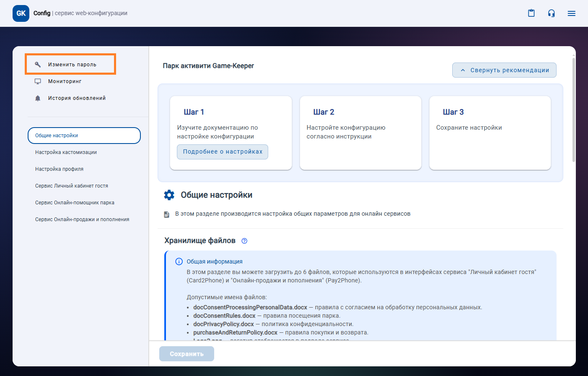Open Сервис Онлайн-продажи и пополнения
Screen dimensions: 588x376
82,219
